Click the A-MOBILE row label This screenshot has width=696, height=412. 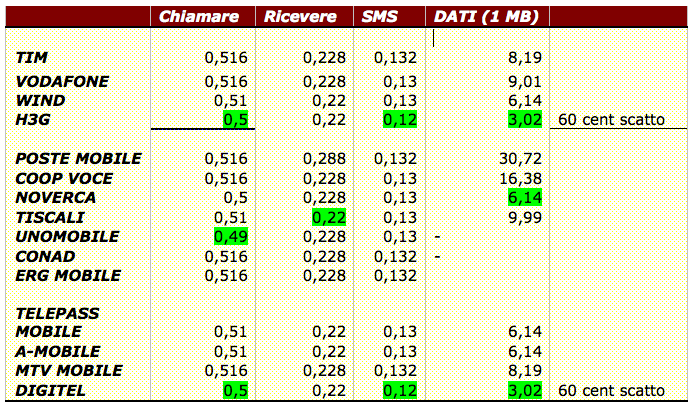click(x=57, y=352)
